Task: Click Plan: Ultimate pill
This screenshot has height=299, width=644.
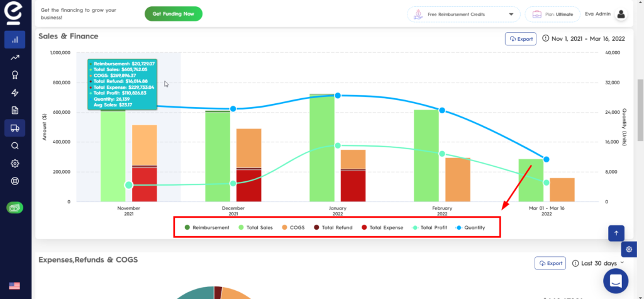Action: click(x=552, y=14)
